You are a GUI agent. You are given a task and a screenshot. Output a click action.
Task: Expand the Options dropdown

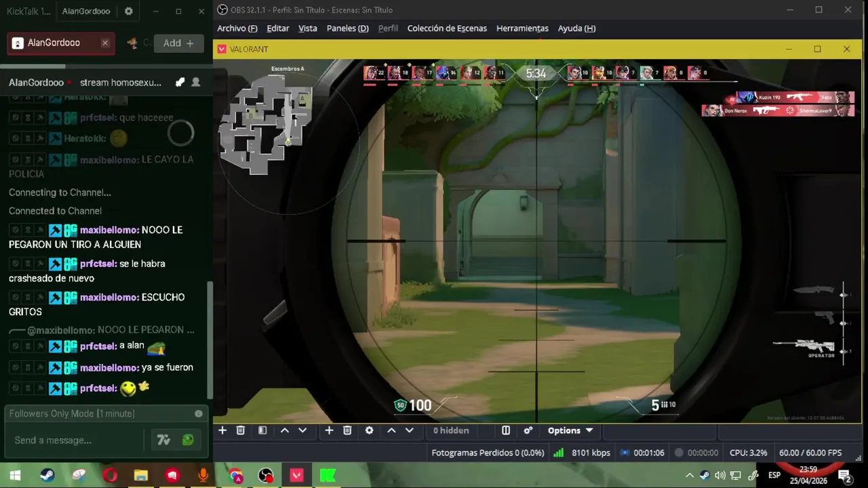[x=570, y=430]
